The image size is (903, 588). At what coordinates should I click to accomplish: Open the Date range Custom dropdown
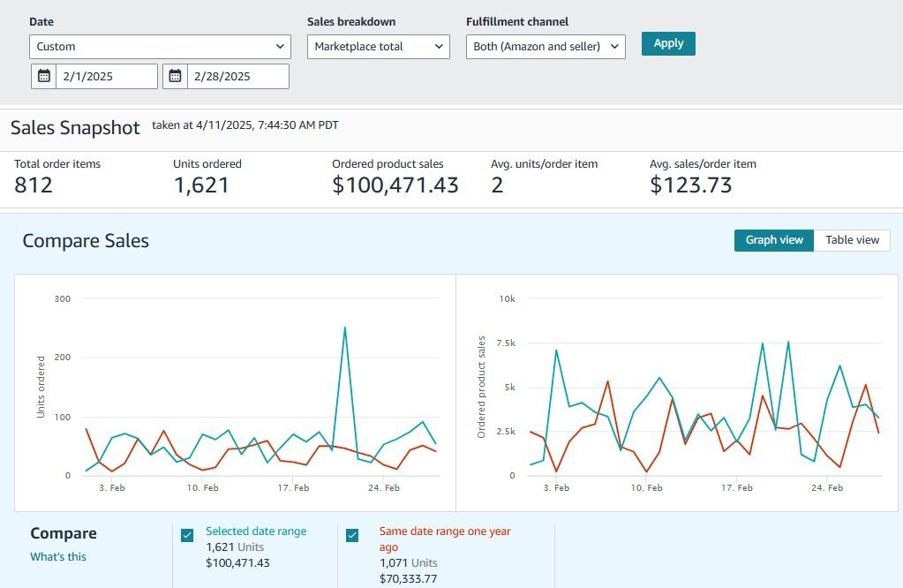tap(160, 47)
